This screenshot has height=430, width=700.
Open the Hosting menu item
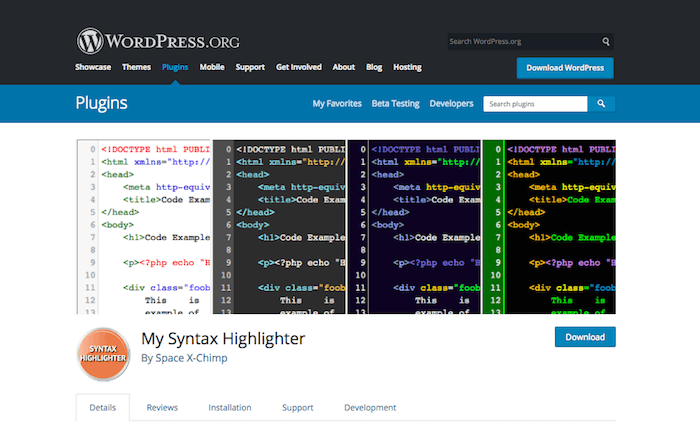click(407, 67)
